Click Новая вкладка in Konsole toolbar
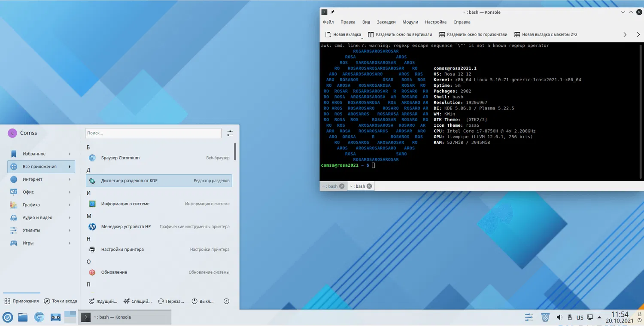The width and height of the screenshot is (644, 326). (343, 34)
